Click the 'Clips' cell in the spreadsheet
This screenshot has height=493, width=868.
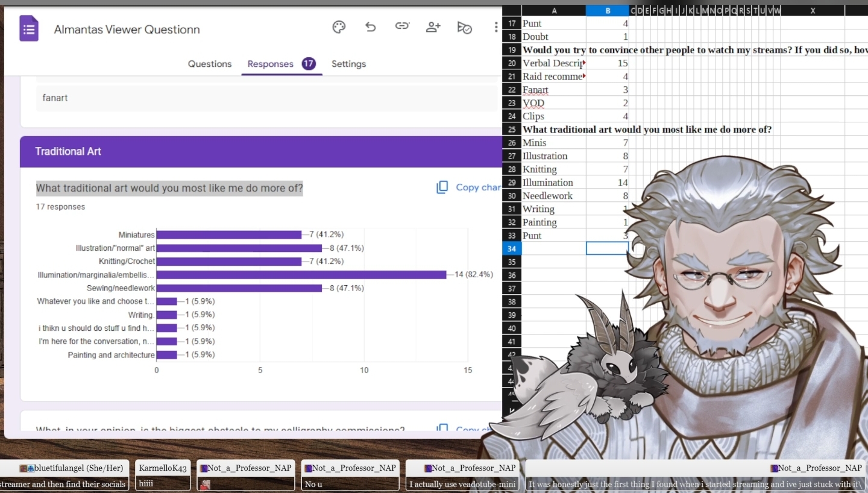pos(554,116)
